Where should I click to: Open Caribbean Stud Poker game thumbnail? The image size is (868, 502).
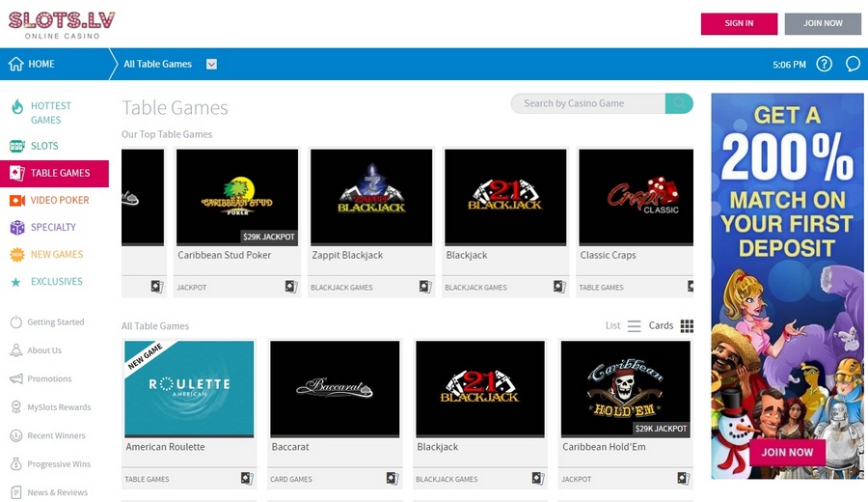237,197
